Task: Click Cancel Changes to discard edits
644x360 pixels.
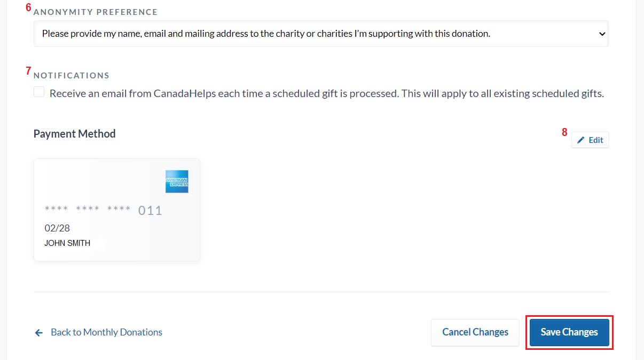Action: tap(475, 332)
